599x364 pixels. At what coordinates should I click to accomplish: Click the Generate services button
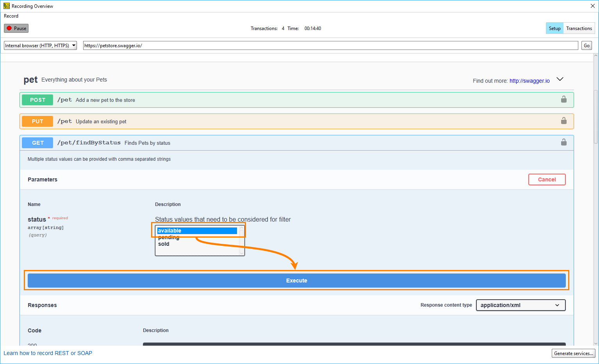(x=573, y=353)
